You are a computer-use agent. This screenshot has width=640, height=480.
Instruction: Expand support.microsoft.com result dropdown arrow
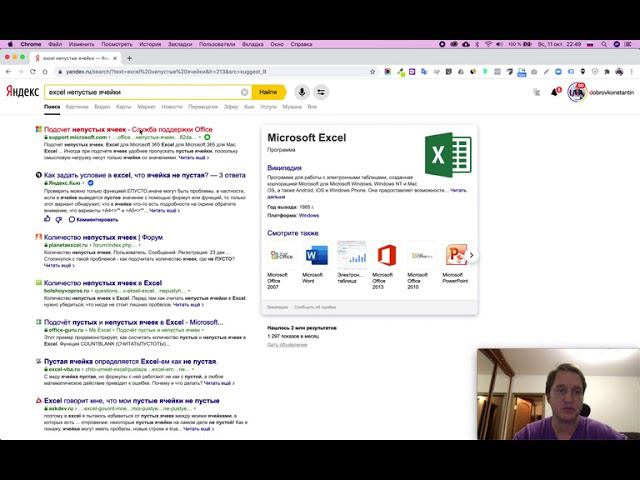point(200,137)
